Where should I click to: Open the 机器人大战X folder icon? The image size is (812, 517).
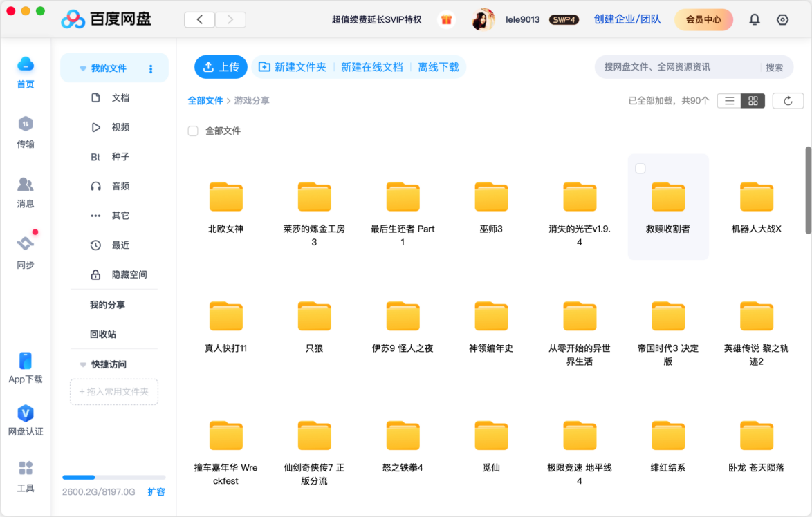pos(757,197)
